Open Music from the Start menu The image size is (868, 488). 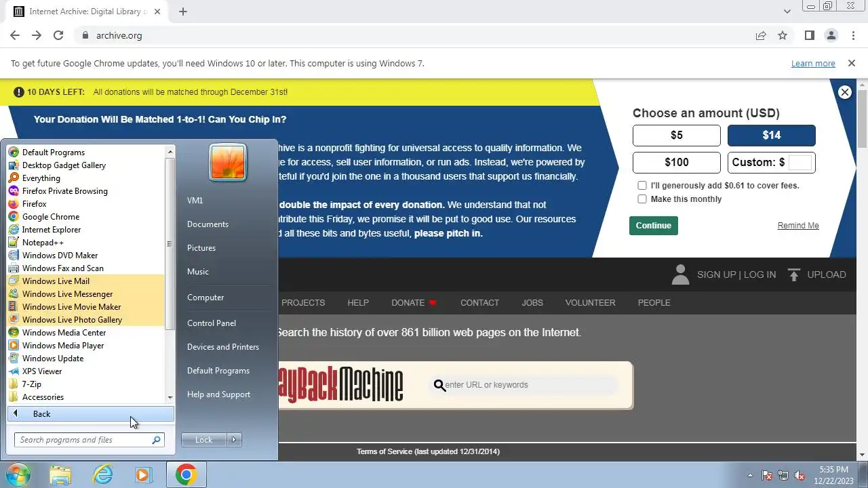coord(198,272)
